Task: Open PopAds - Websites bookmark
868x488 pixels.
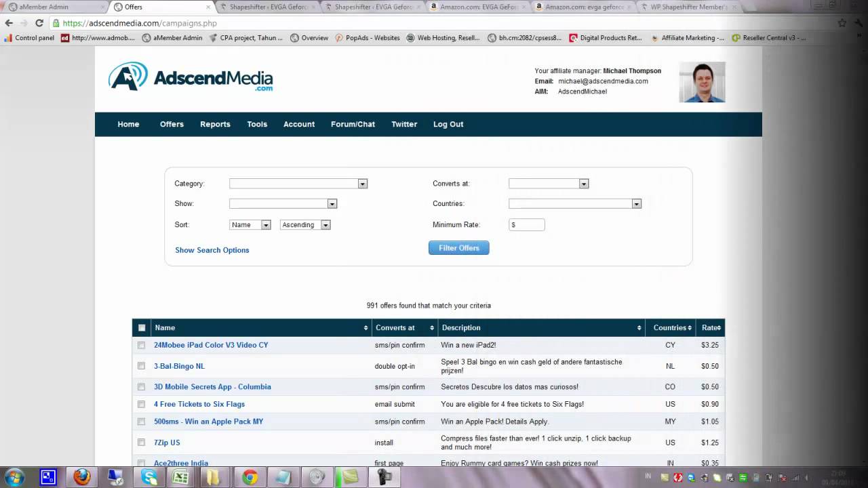Action: click(x=367, y=38)
